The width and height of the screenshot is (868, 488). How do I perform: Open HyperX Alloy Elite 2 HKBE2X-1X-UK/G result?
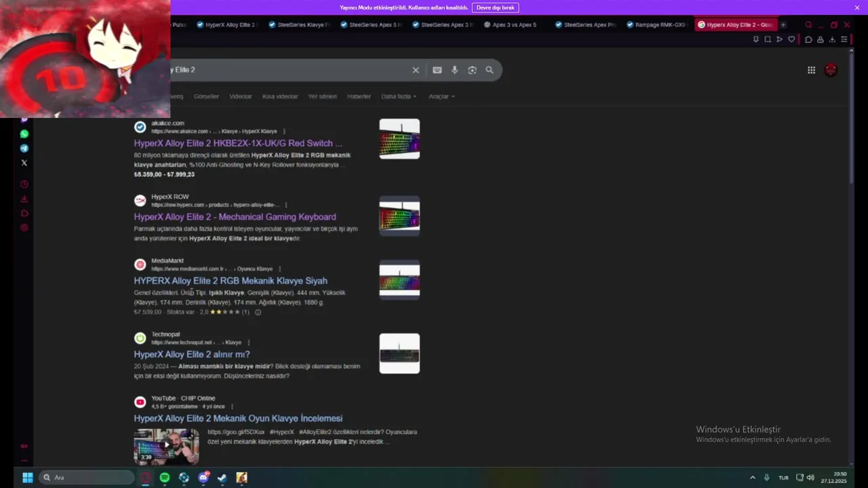coord(238,144)
